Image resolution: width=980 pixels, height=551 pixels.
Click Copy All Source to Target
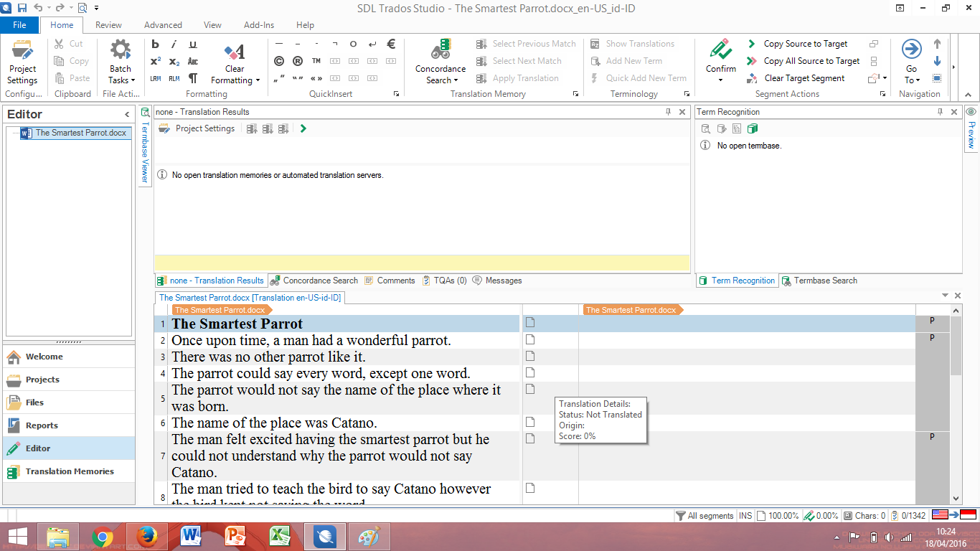tap(803, 61)
